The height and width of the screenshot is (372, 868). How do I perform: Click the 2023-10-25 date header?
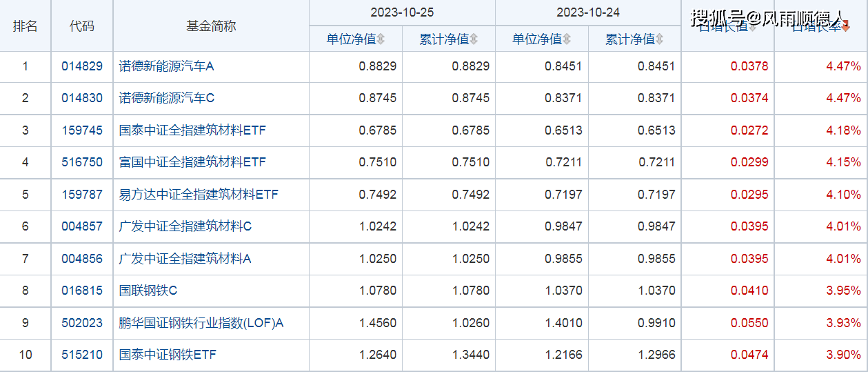[402, 12]
